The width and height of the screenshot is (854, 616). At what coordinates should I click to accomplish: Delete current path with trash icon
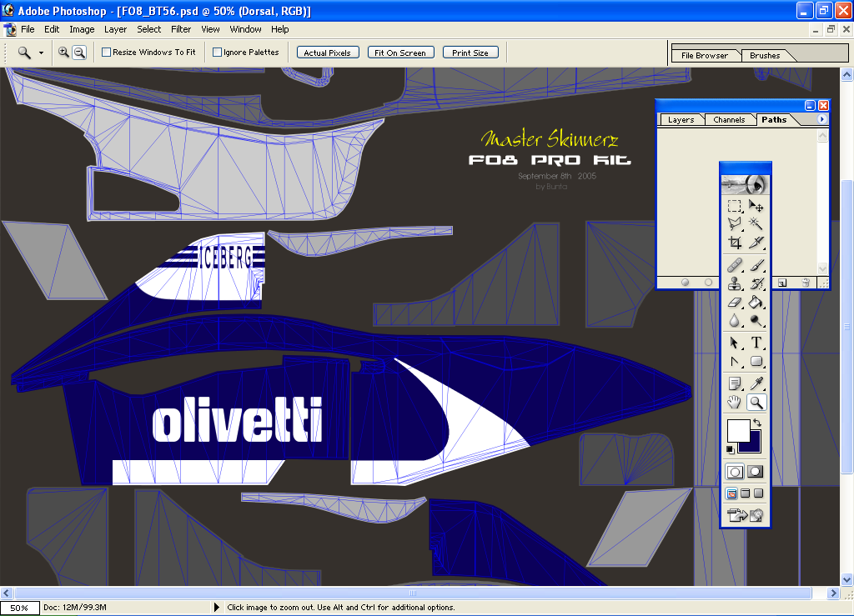tap(806, 283)
